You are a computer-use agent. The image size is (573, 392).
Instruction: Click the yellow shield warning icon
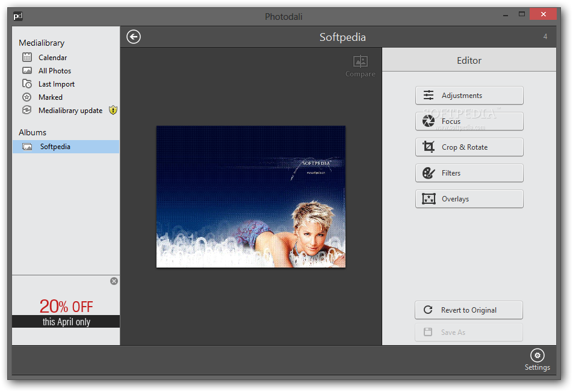pos(113,110)
